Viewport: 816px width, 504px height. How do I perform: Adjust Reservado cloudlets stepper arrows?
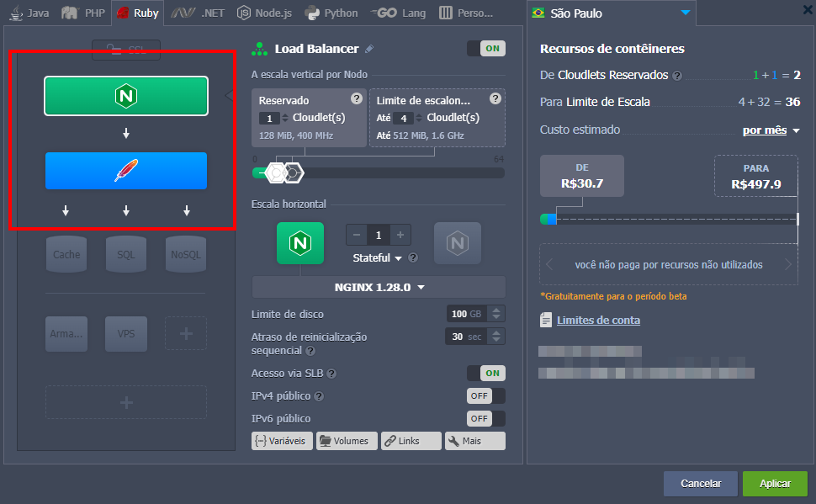point(284,118)
